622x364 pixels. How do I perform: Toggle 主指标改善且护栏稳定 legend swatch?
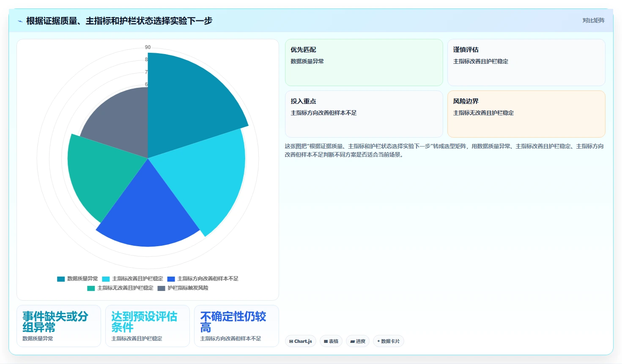point(106,279)
